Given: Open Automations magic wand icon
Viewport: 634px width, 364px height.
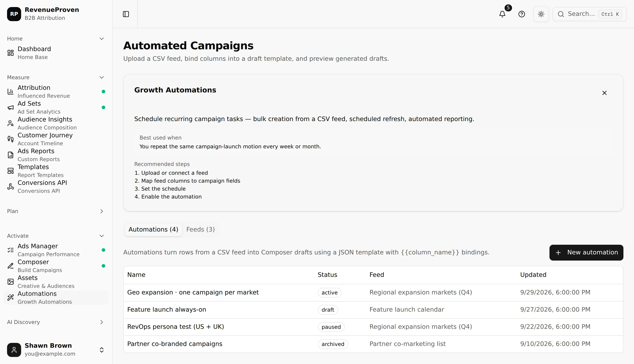Looking at the screenshot, I should click(x=11, y=298).
